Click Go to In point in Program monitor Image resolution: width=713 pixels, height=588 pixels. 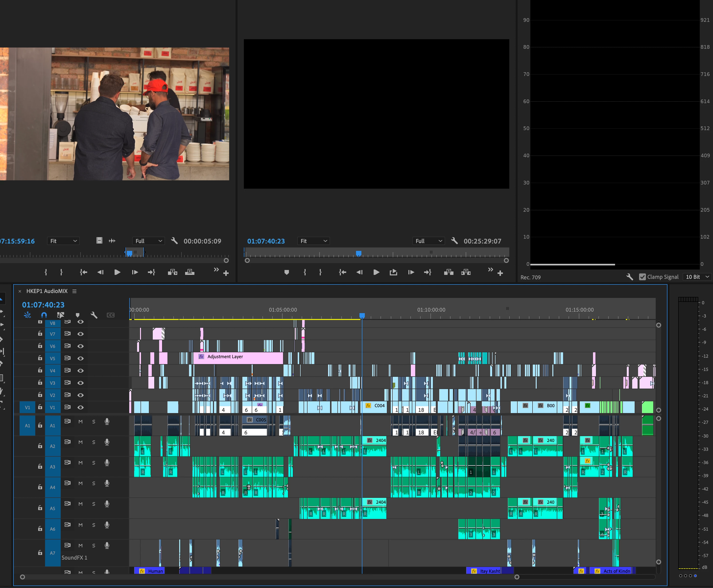(342, 272)
